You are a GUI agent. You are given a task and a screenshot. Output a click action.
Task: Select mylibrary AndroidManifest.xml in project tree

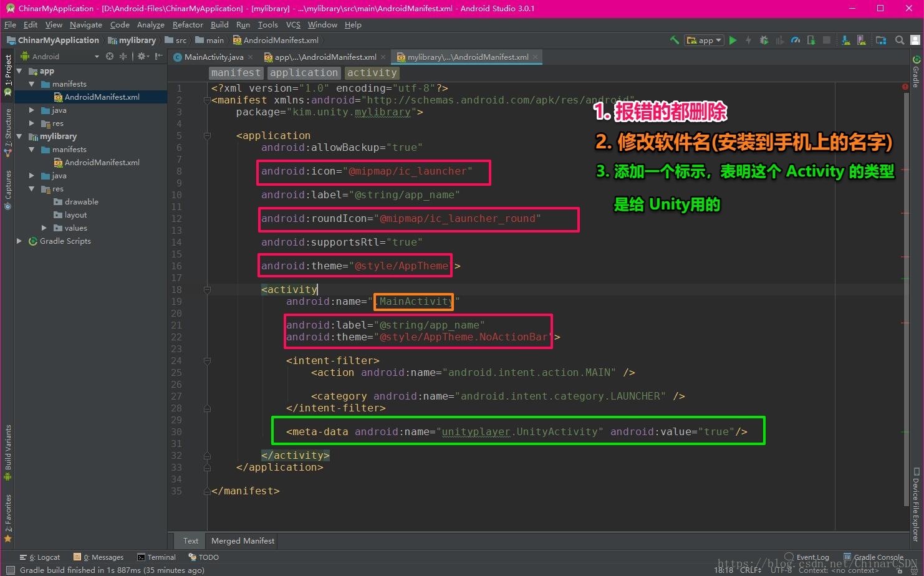point(96,163)
